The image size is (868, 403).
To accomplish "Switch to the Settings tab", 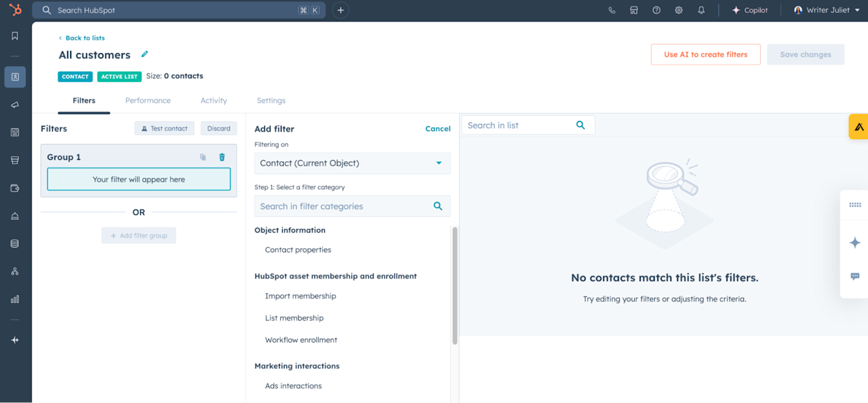I will (271, 100).
